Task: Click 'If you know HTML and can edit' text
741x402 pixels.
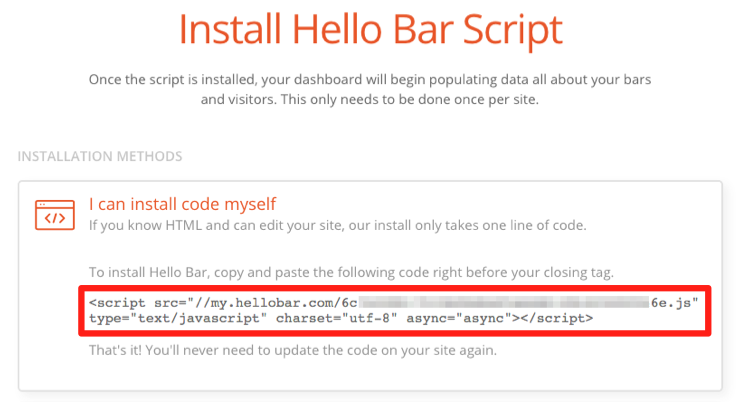Action: pyautogui.click(x=337, y=225)
